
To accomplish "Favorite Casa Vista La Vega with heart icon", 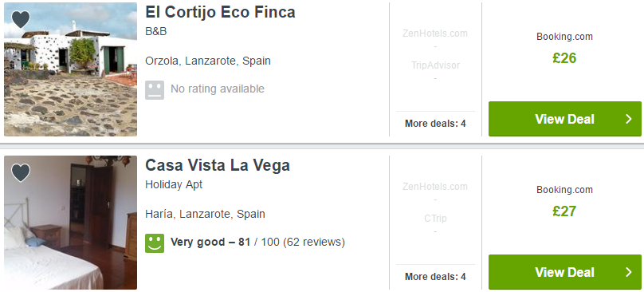I will (x=21, y=173).
